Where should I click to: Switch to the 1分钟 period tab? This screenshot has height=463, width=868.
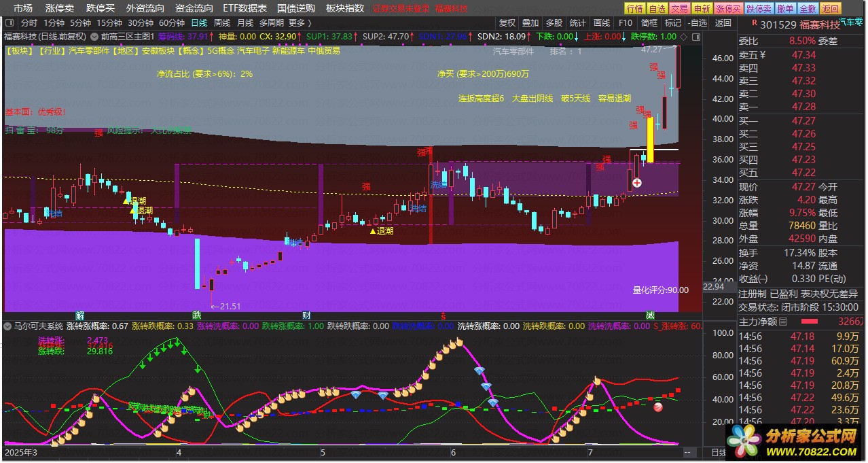coord(54,22)
